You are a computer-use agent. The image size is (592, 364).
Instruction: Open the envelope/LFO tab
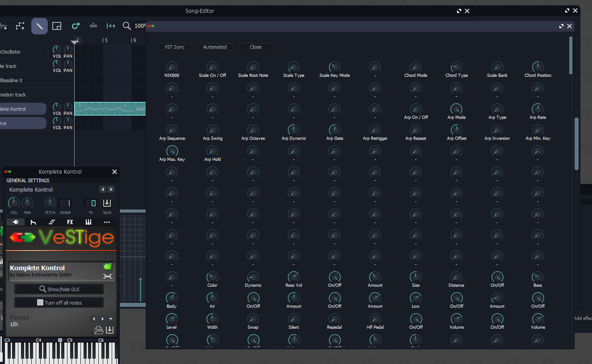coord(34,222)
